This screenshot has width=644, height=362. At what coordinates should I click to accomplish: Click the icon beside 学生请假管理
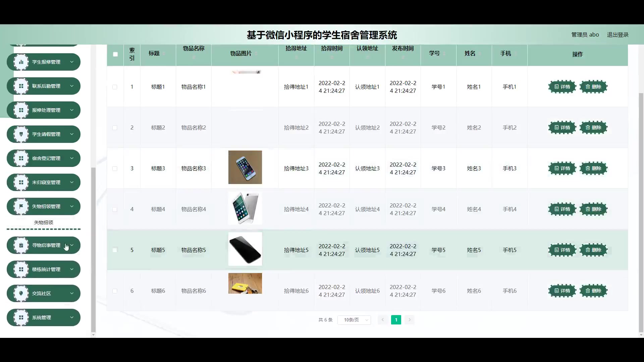pos(21,134)
